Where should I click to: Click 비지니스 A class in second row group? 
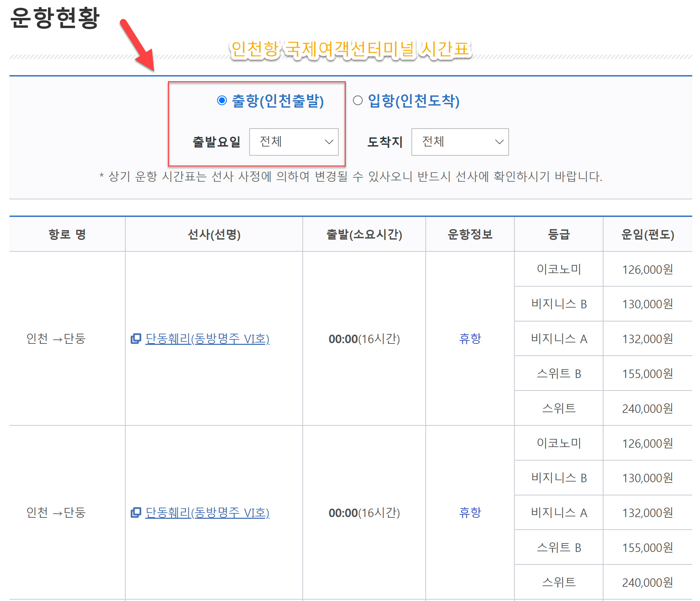point(559,512)
